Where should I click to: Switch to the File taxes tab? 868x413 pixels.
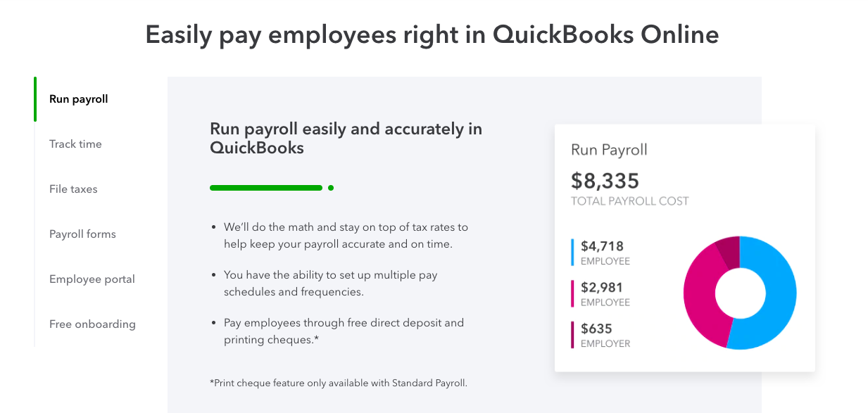pos(73,189)
